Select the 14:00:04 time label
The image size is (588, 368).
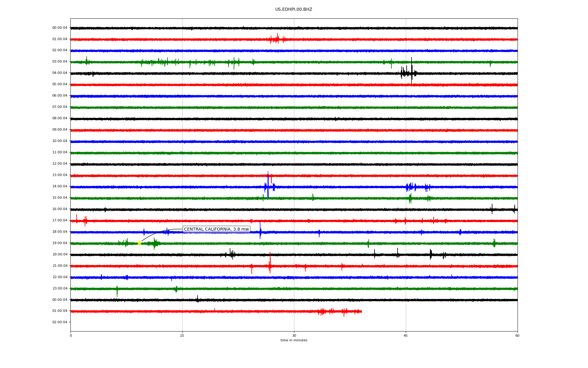click(x=60, y=186)
